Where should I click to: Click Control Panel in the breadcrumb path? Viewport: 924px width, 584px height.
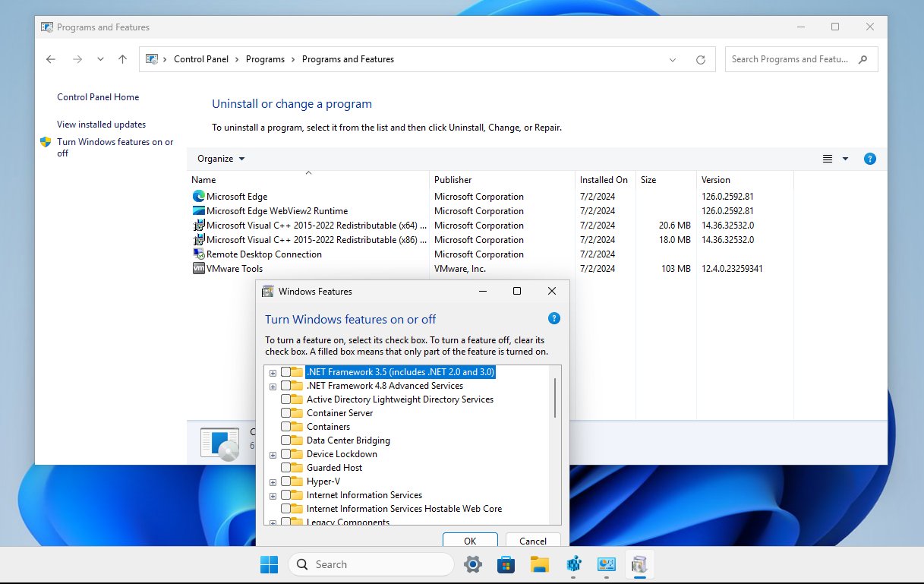pyautogui.click(x=201, y=59)
